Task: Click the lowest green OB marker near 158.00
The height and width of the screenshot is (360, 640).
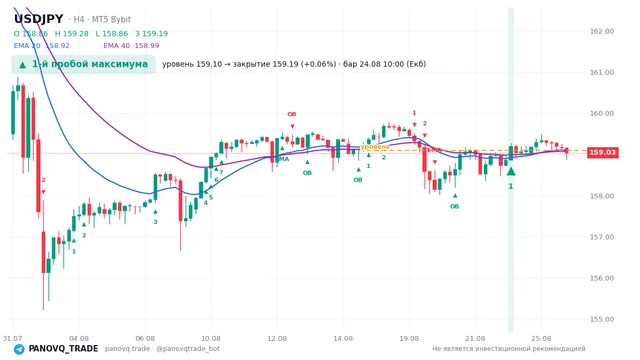Action: 454,207
